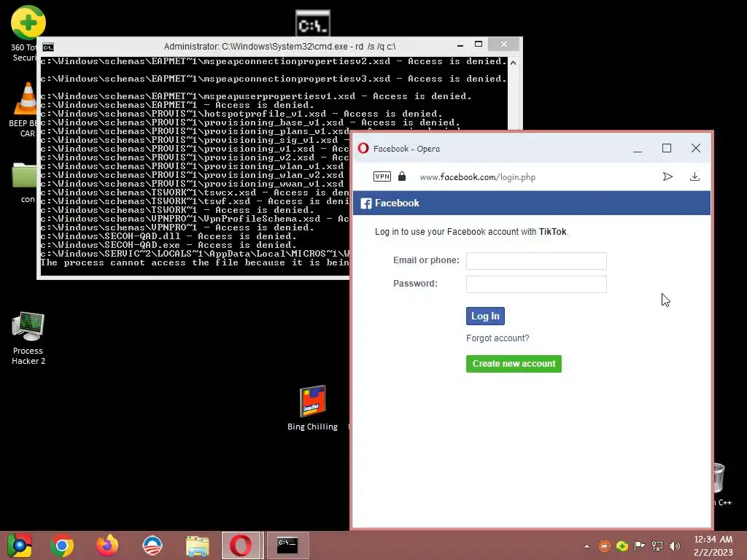Close the Administrator cmd window
The height and width of the screenshot is (560, 747).
point(503,44)
